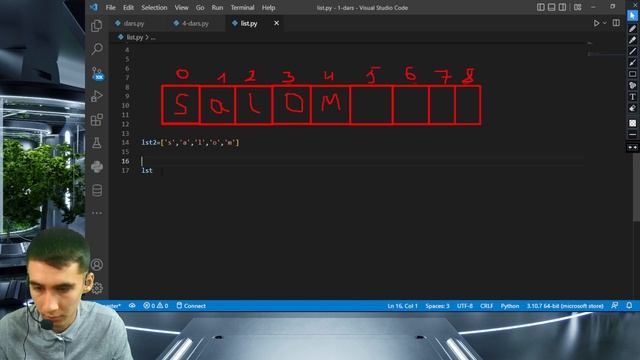Click Ln 16, Col 1 position indicator

click(x=402, y=306)
